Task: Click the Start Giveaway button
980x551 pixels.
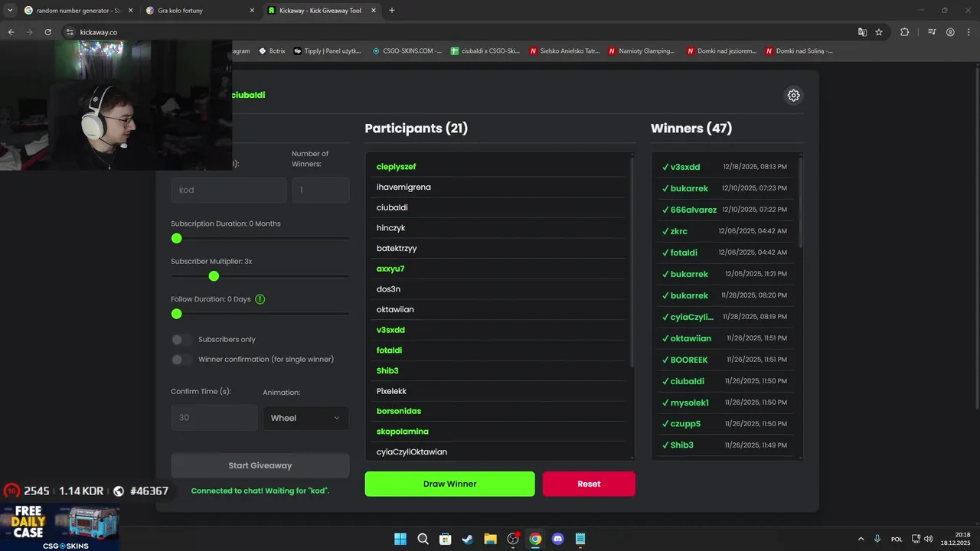Action: [x=260, y=465]
